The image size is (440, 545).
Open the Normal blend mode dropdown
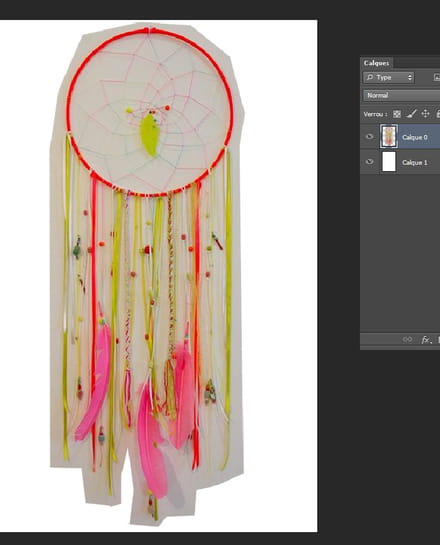tap(401, 95)
